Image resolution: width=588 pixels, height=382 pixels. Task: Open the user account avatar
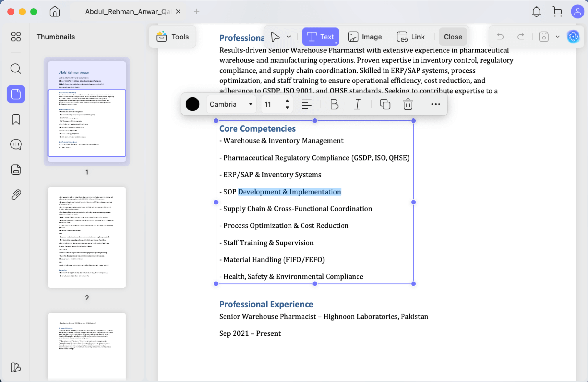point(577,11)
